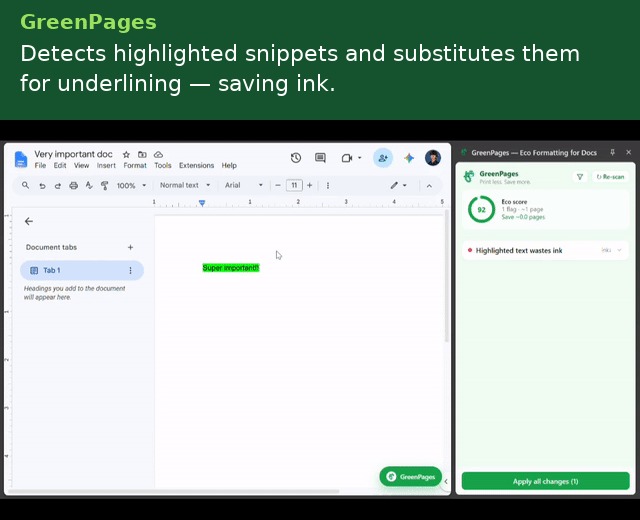The height and width of the screenshot is (520, 640).
Task: Click the Re-scan button
Action: point(611,177)
